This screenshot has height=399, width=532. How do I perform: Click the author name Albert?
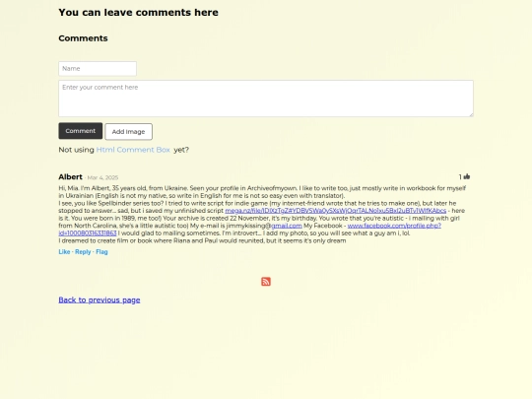[x=70, y=176]
